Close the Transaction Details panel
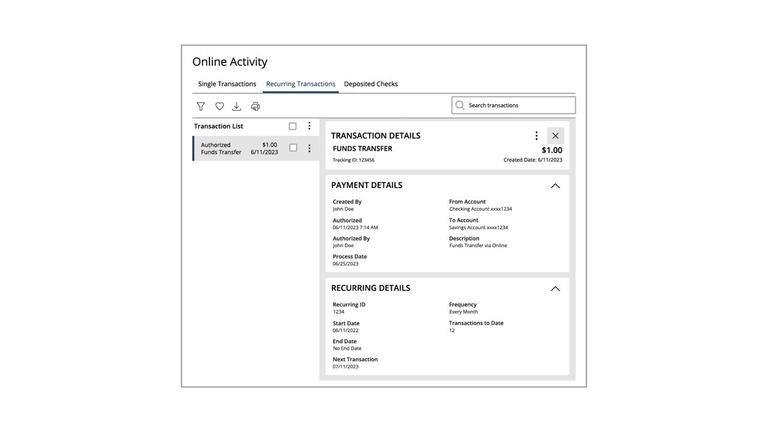This screenshot has width=768, height=432. point(555,136)
